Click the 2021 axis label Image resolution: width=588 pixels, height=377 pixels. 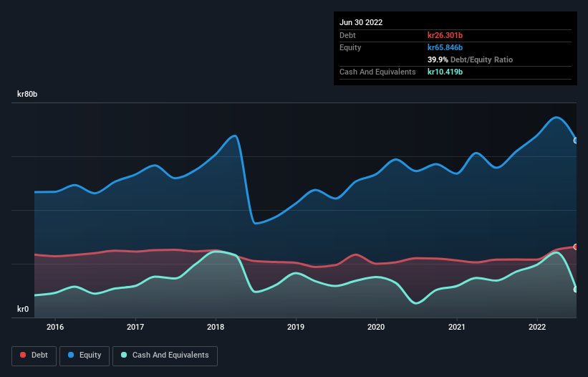457,327
